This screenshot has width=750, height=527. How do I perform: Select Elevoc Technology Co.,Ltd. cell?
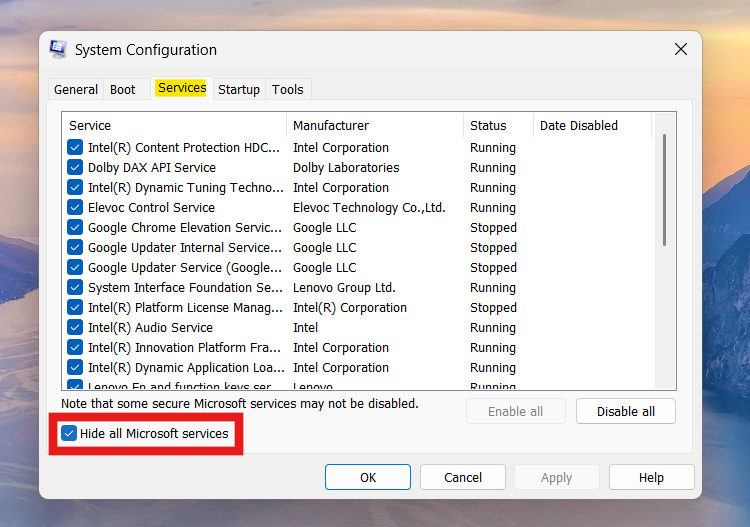369,208
